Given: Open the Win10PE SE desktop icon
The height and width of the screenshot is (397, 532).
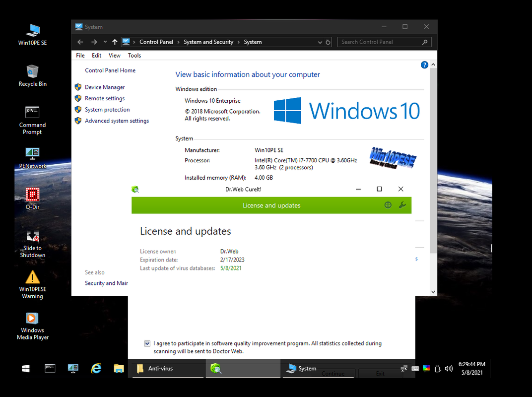Looking at the screenshot, I should 33,35.
